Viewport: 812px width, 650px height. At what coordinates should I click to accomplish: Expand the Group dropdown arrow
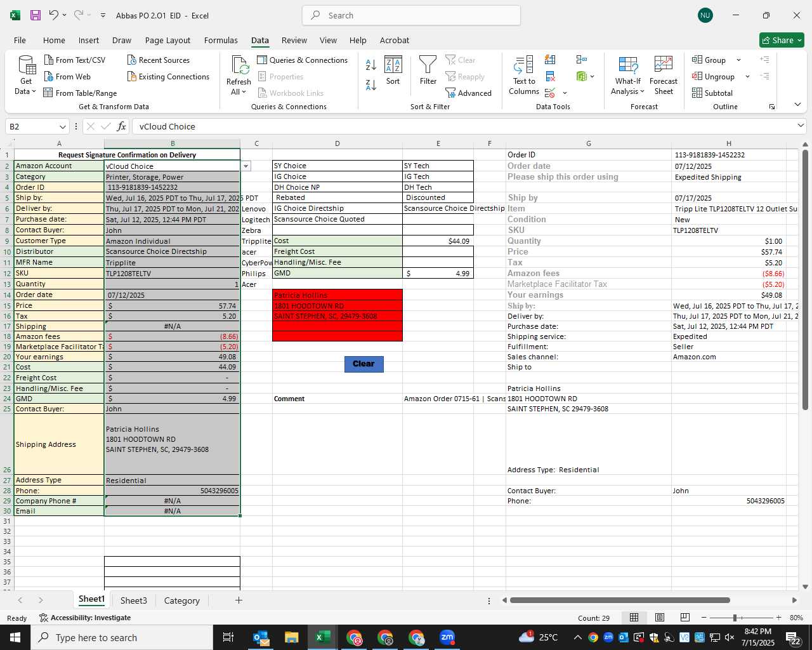738,60
